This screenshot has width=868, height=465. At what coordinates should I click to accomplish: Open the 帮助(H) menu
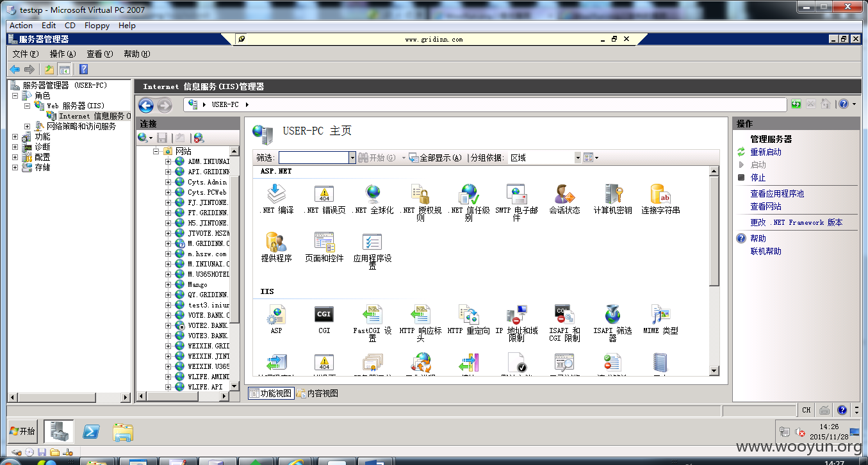point(136,54)
